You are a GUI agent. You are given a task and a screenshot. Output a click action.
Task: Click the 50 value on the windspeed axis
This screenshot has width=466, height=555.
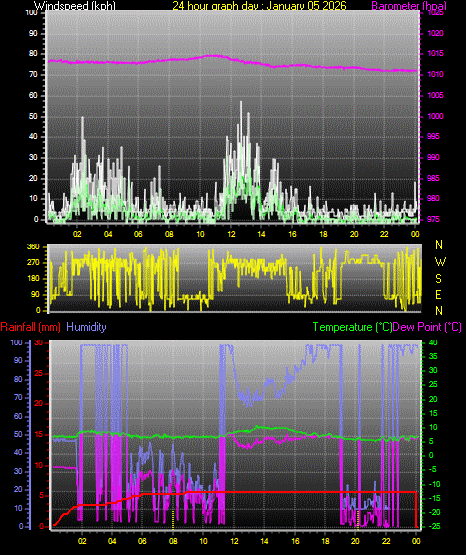pos(33,116)
